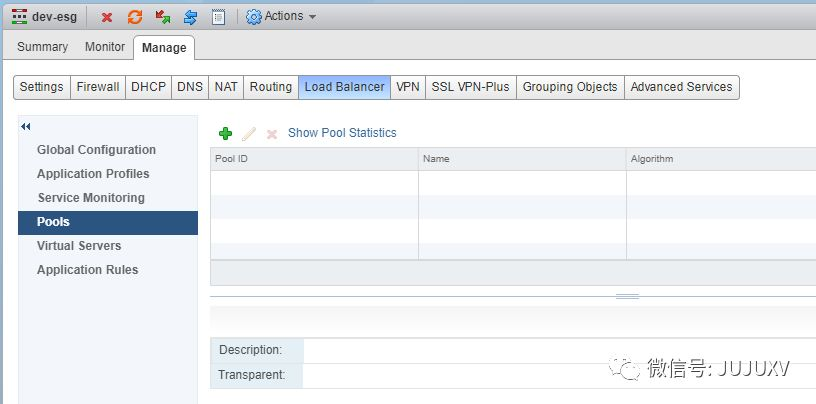
Task: Click the orange refresh arrows icon
Action: (x=135, y=17)
